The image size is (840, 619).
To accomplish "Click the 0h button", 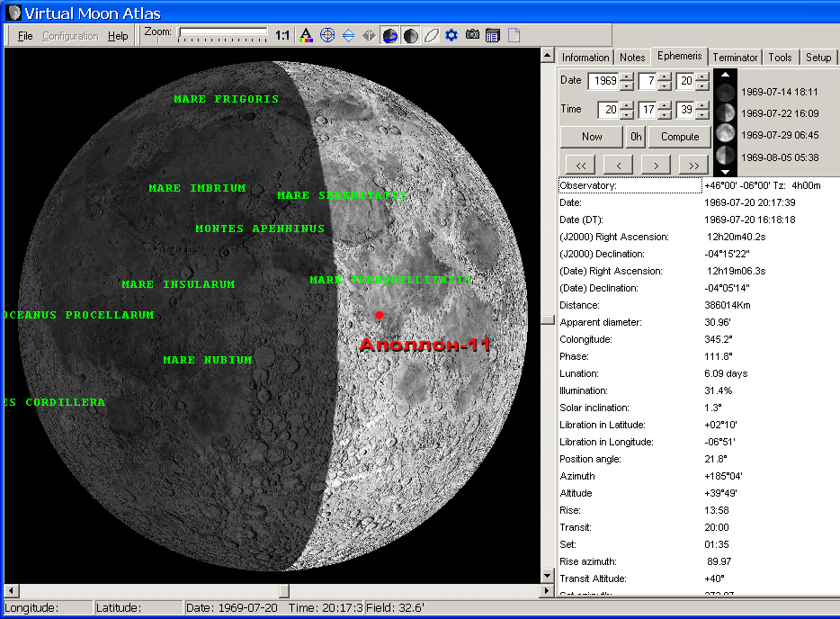I will [x=636, y=137].
